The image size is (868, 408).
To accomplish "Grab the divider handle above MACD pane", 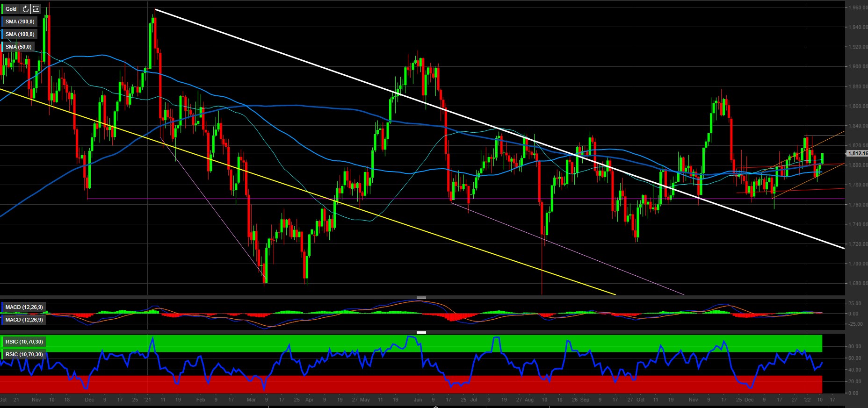I will pos(421,298).
